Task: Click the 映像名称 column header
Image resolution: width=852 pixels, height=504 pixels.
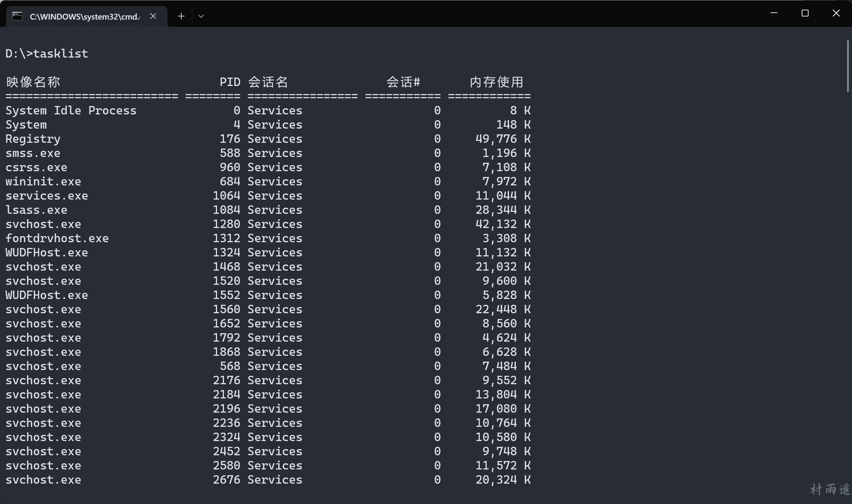Action: (33, 82)
